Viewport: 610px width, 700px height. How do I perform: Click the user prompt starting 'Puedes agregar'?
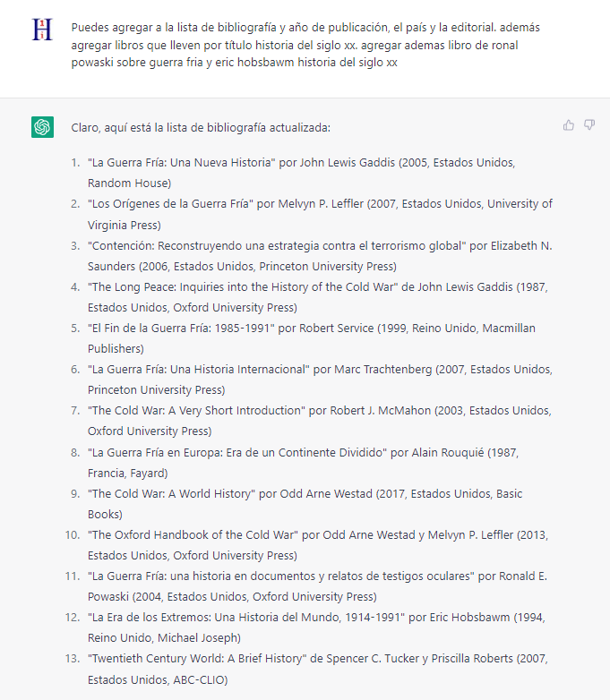(305, 45)
